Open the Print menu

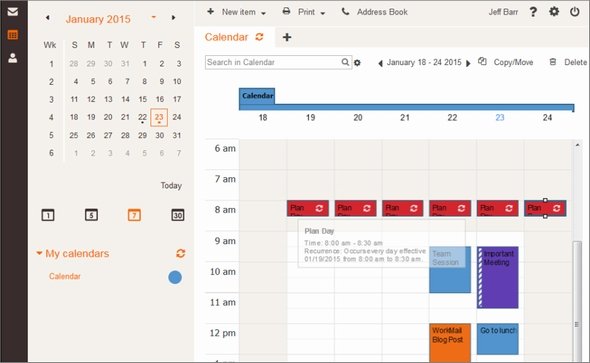304,12
